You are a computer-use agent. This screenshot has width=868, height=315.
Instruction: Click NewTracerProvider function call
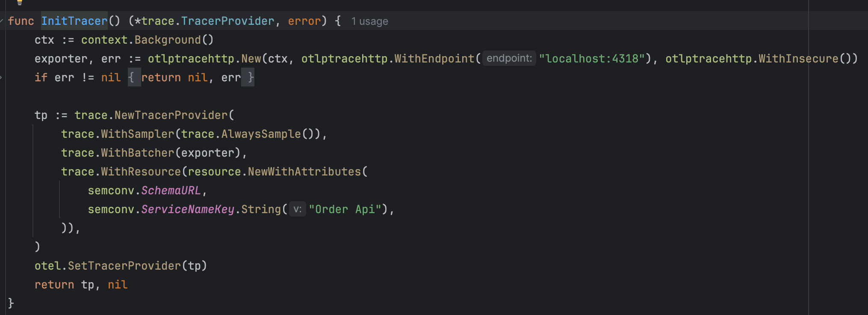pos(171,115)
